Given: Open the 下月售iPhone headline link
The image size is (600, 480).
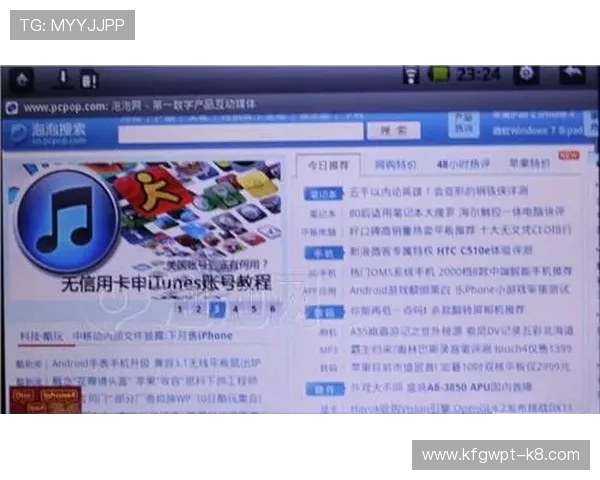Looking at the screenshot, I should pyautogui.click(x=152, y=336).
